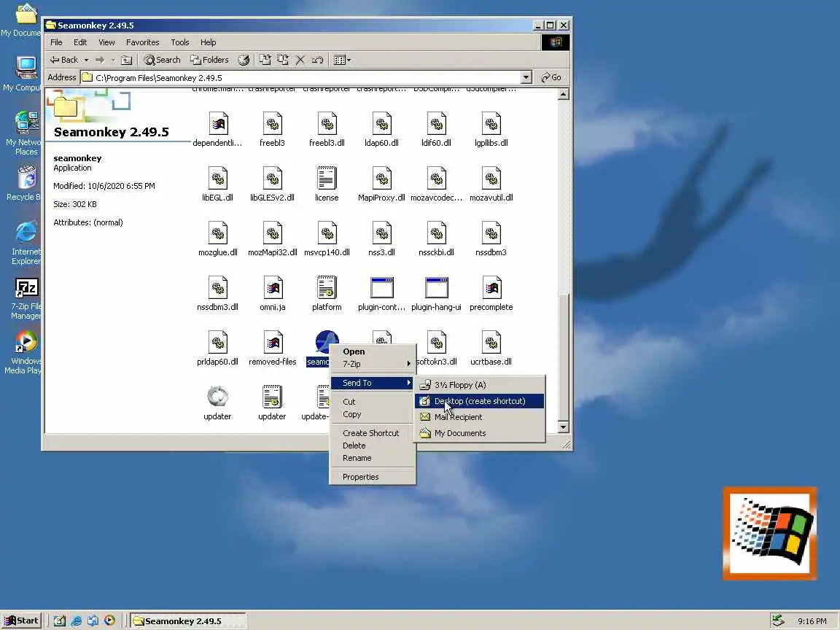Open the Edit menu
The height and width of the screenshot is (630, 840).
(x=80, y=42)
